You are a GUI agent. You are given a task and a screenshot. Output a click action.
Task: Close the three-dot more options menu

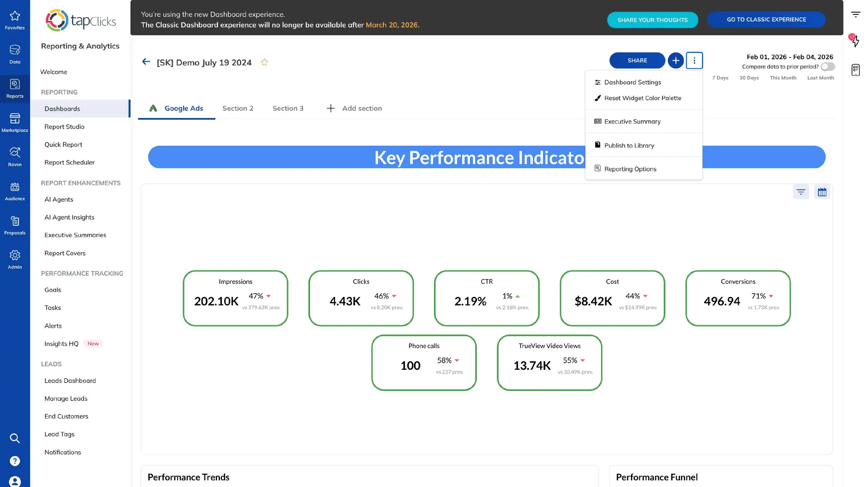click(694, 60)
